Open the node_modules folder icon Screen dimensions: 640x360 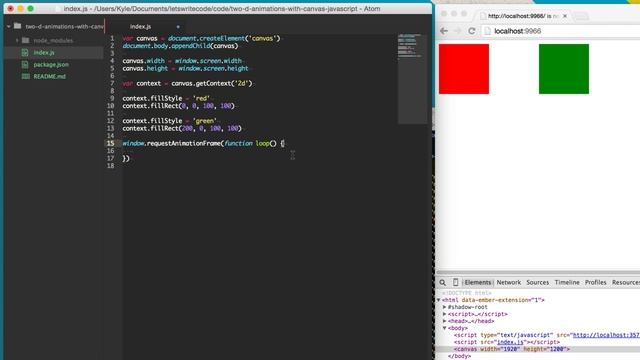coord(25,40)
